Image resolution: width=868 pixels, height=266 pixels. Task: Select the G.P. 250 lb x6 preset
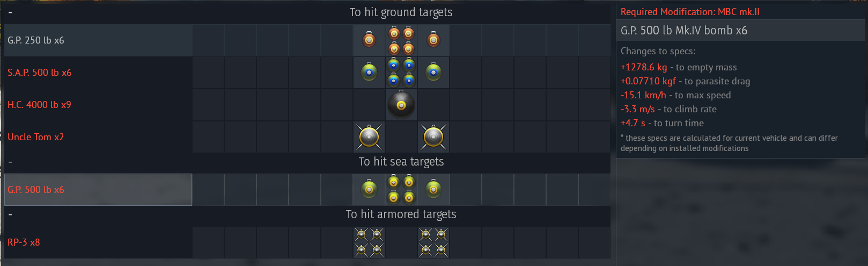[36, 40]
